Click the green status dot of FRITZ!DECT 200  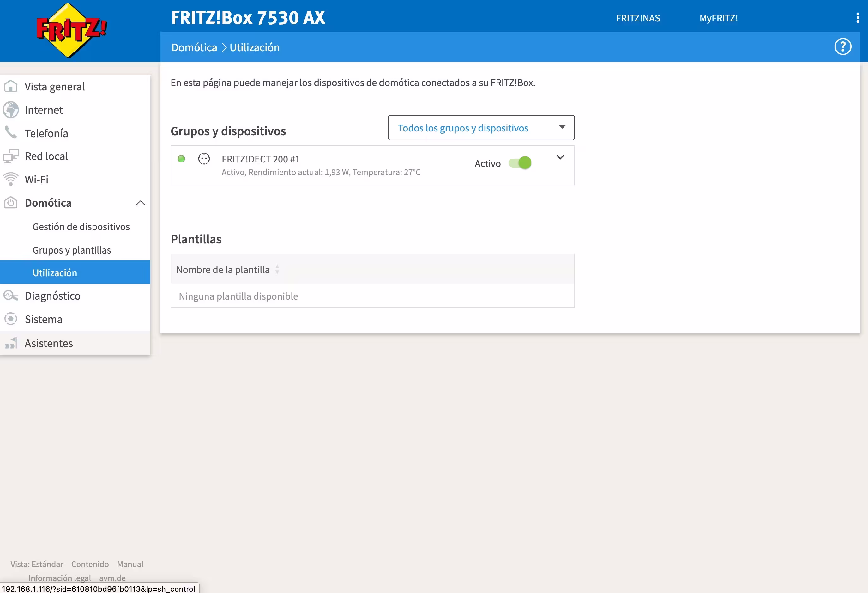click(x=182, y=159)
